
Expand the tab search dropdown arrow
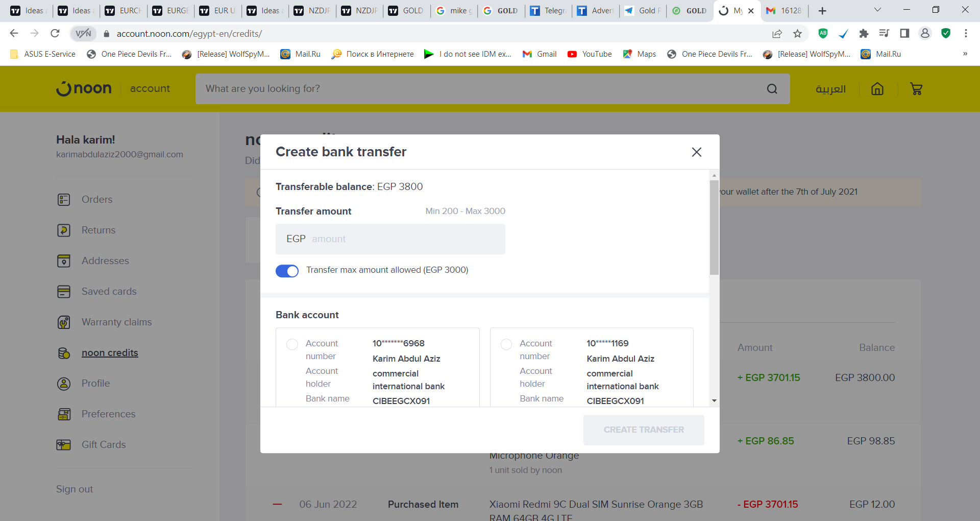coord(877,10)
